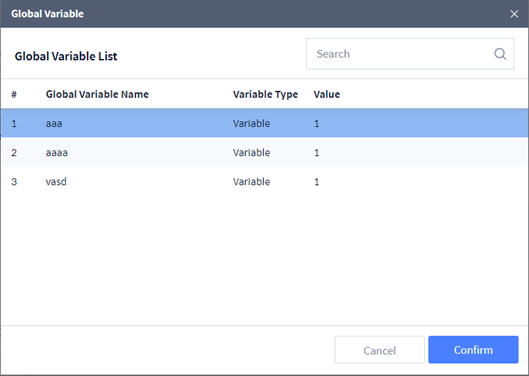Screen dimensions: 529x376
Task: Click the search magnifier icon
Action: click(500, 54)
